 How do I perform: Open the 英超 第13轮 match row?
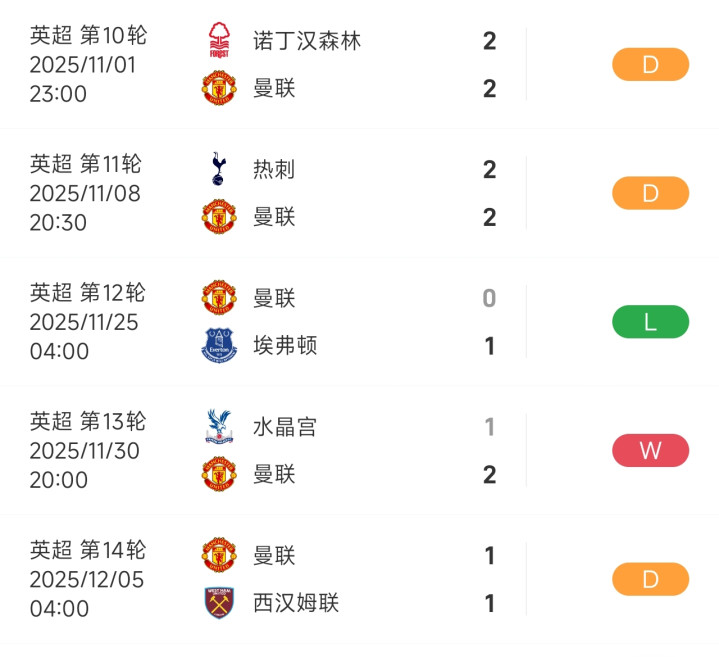[x=87, y=421]
